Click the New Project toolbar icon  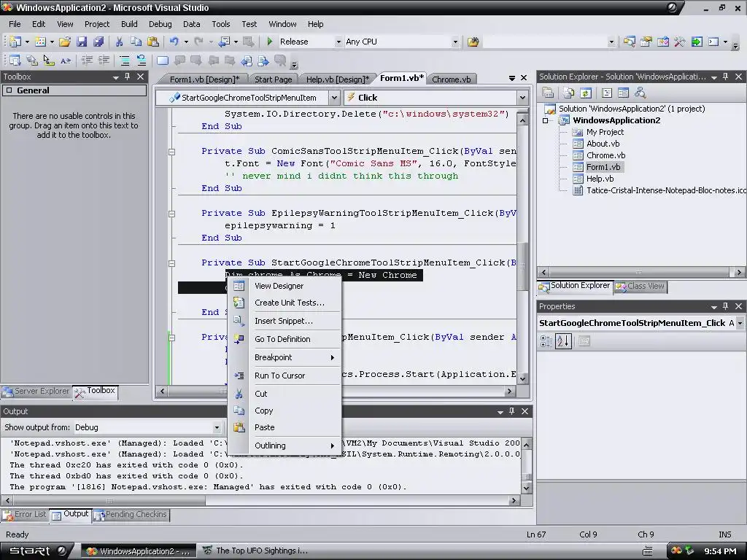[x=15, y=42]
